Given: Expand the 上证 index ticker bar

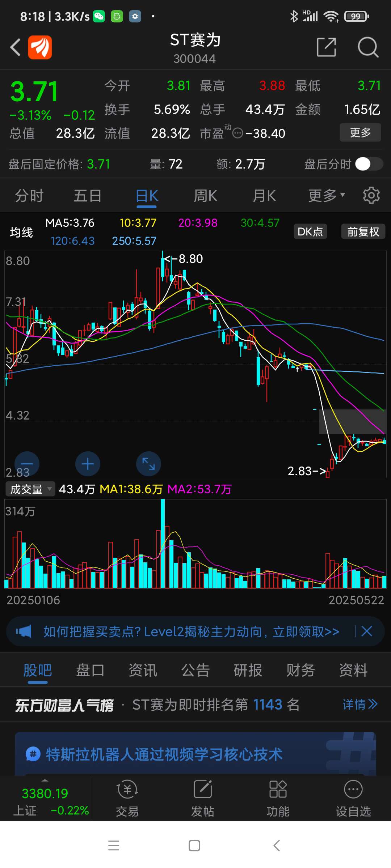Looking at the screenshot, I should click(x=45, y=799).
